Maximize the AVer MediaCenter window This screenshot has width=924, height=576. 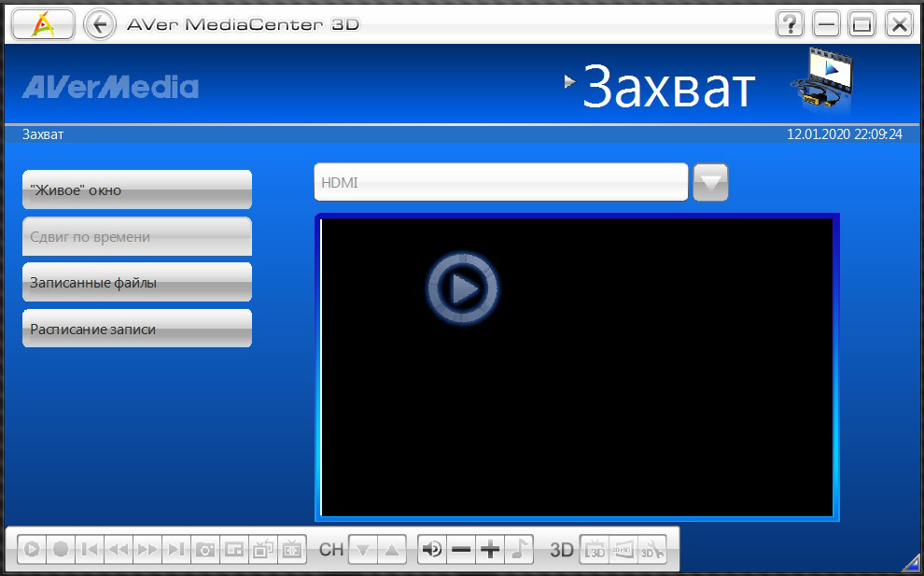click(x=862, y=25)
